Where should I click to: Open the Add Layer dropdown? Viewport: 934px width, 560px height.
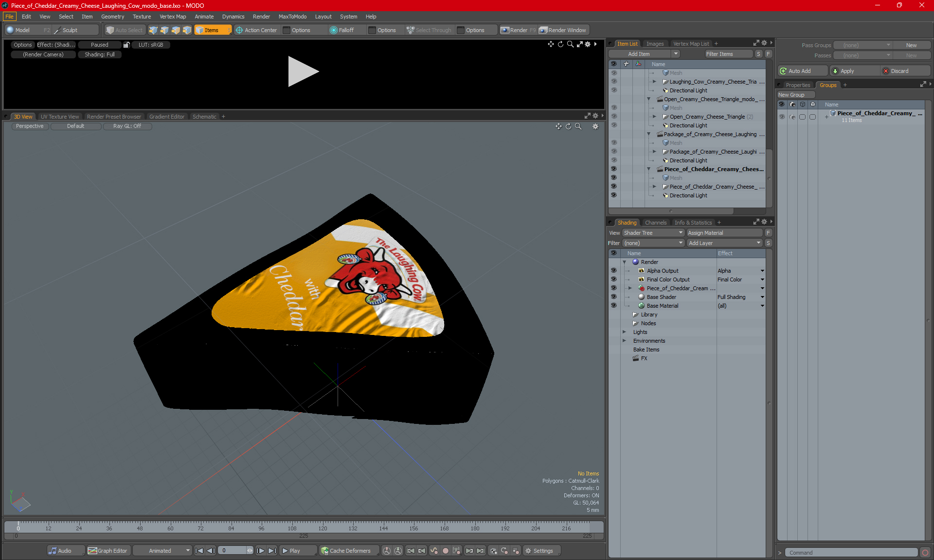(x=724, y=243)
